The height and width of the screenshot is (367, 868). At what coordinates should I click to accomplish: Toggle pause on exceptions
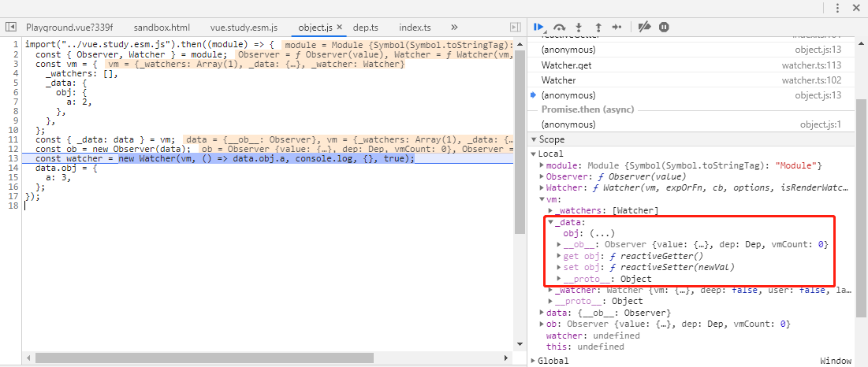[x=664, y=27]
